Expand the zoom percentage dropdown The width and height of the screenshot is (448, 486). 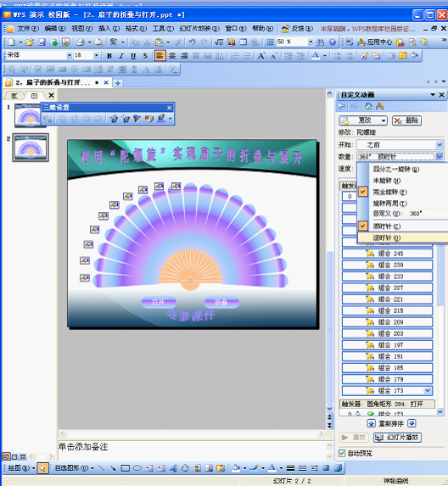point(311,42)
